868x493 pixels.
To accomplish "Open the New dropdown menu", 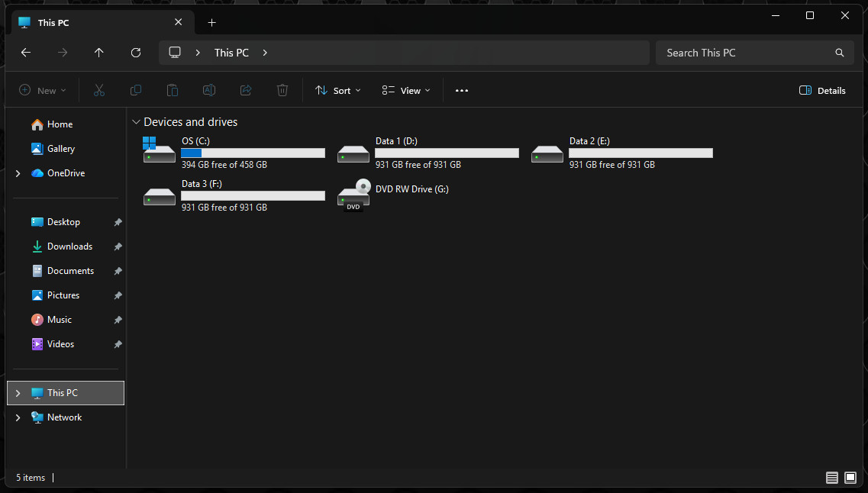I will 43,90.
